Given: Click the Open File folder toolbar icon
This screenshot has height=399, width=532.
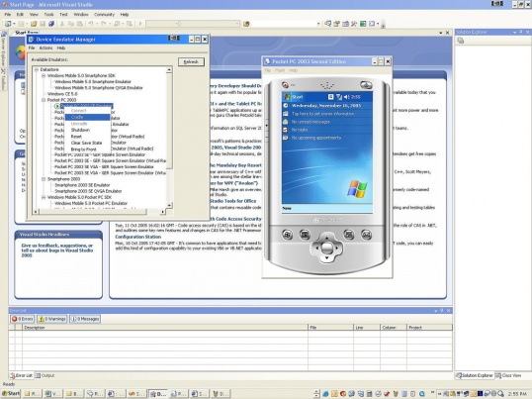Looking at the screenshot, I should 34,24.
